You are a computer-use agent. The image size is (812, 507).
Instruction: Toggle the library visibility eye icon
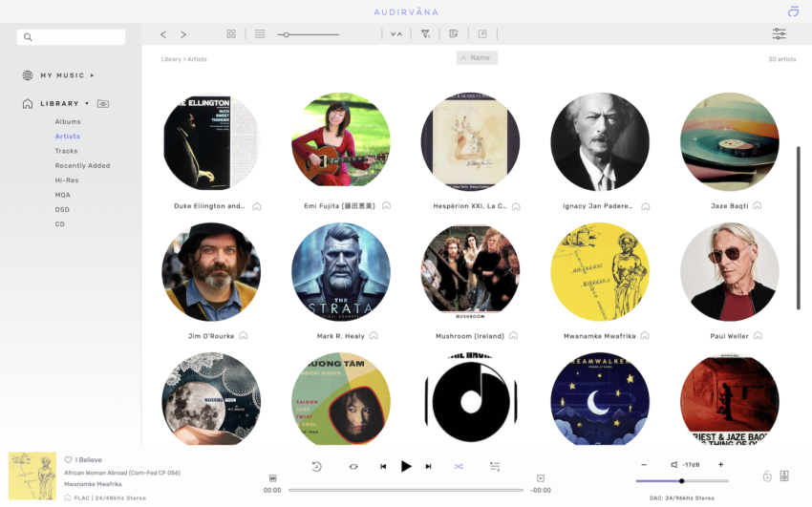pyautogui.click(x=103, y=104)
